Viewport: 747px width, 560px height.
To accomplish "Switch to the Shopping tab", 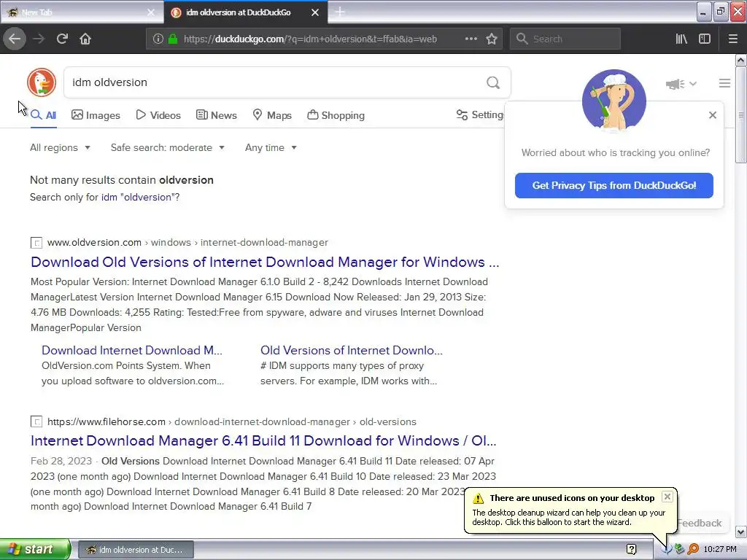I will 336,115.
